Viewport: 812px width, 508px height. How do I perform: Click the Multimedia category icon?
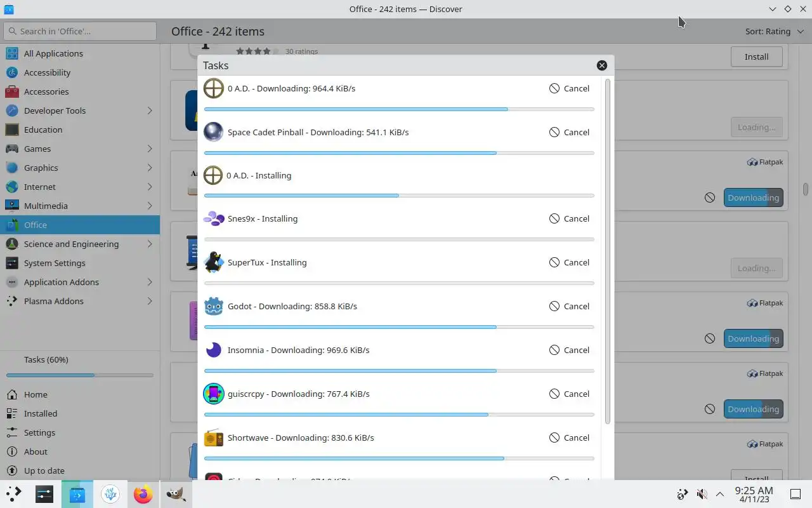point(12,206)
